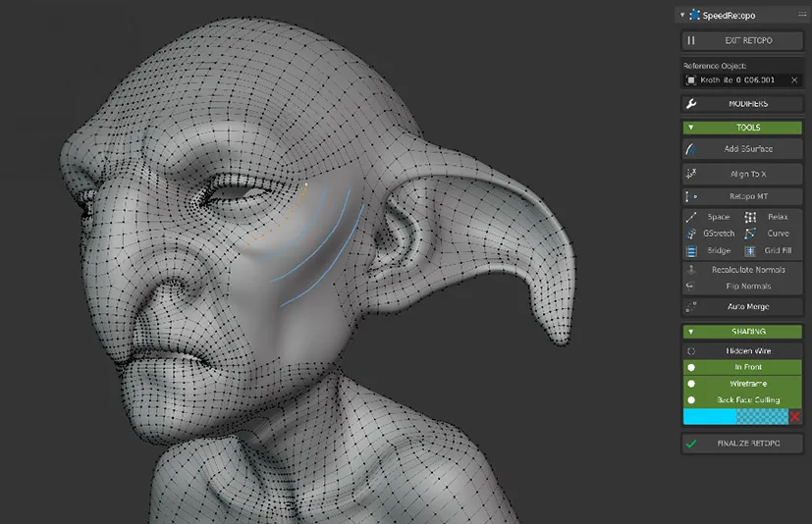Image resolution: width=812 pixels, height=524 pixels.
Task: Click the Add BSurface tool
Action: pos(742,149)
